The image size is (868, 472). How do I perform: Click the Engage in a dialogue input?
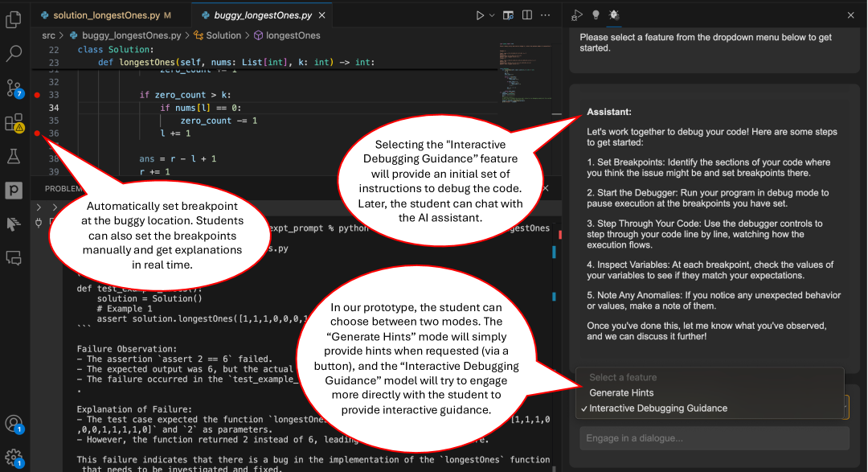pyautogui.click(x=714, y=438)
